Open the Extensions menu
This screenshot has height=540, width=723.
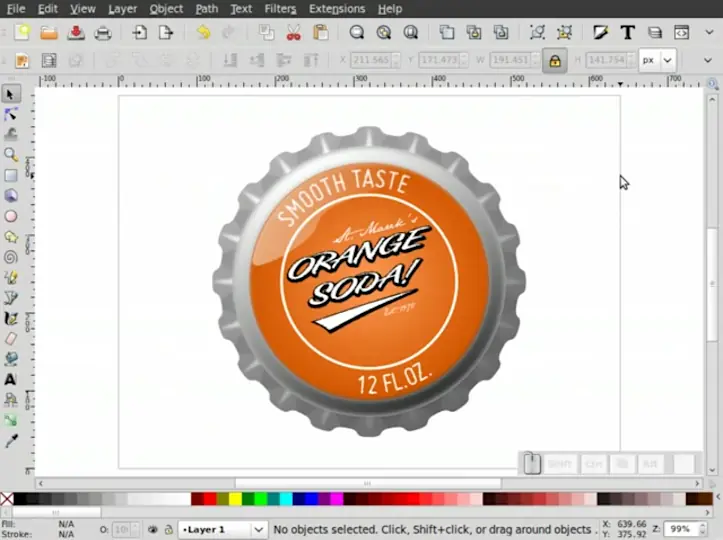(x=337, y=9)
